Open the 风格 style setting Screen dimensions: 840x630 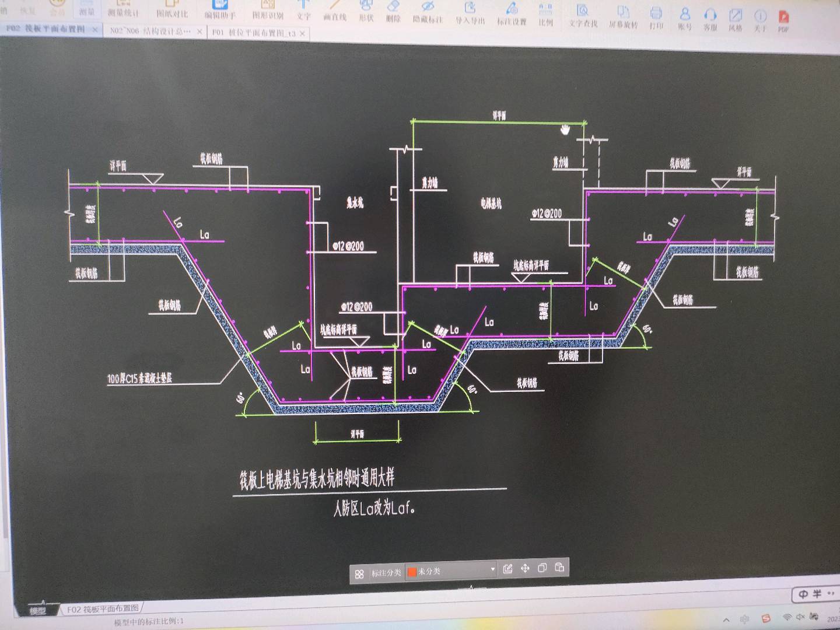click(736, 20)
